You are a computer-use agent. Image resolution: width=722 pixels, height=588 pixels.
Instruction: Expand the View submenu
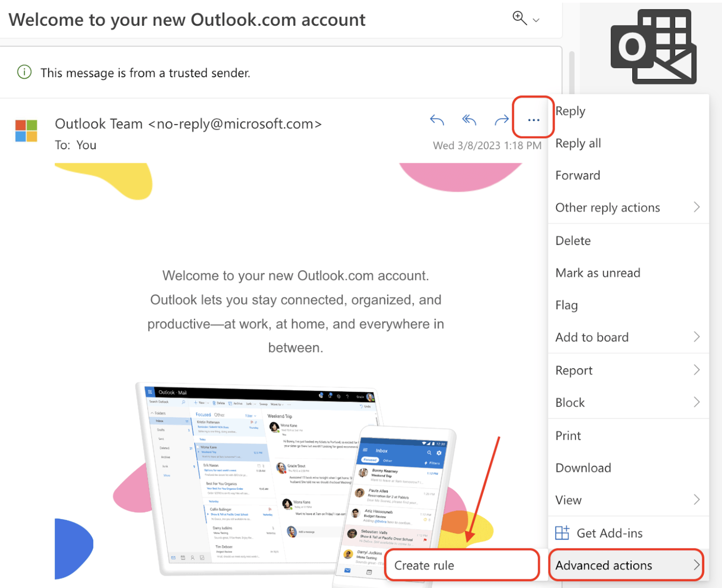(x=628, y=501)
